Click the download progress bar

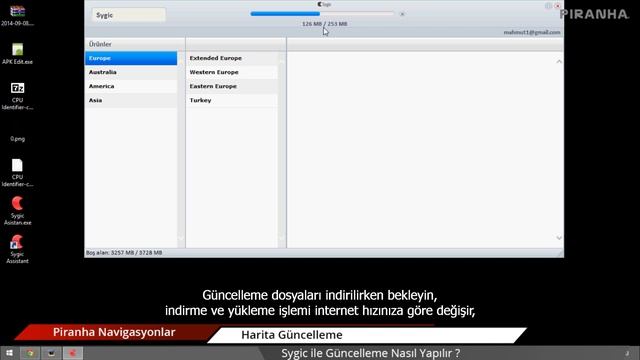(x=322, y=14)
